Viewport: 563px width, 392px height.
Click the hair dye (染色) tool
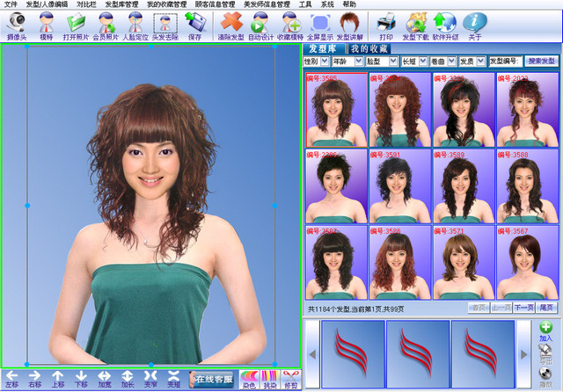[x=249, y=380]
